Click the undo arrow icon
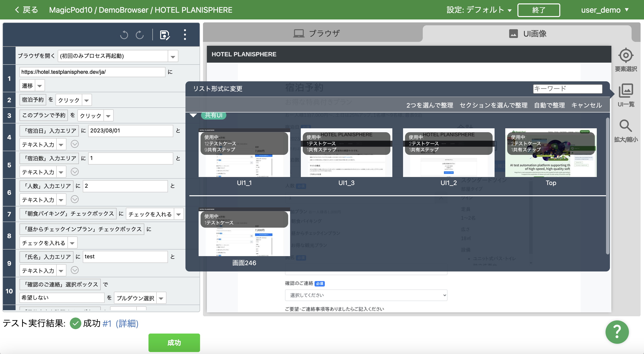644x354 pixels. click(x=124, y=35)
